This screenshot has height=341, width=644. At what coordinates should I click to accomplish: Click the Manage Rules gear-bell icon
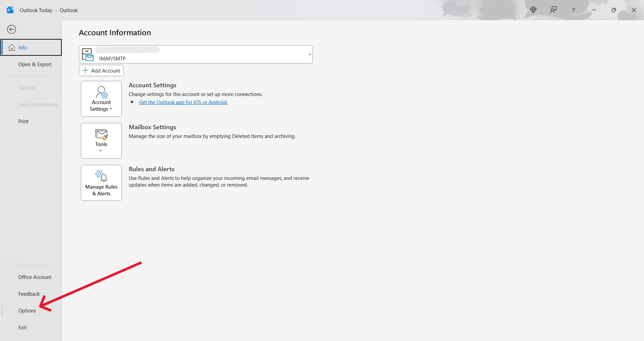[x=101, y=176]
